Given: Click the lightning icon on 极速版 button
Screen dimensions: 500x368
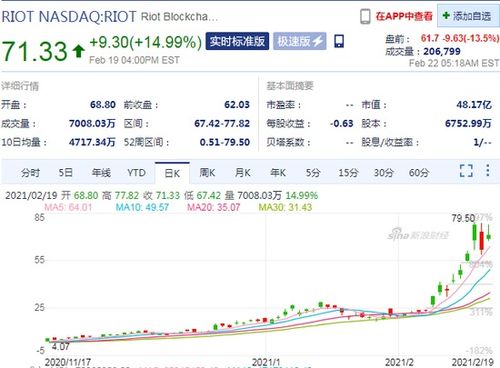Looking at the screenshot, I should (x=318, y=41).
